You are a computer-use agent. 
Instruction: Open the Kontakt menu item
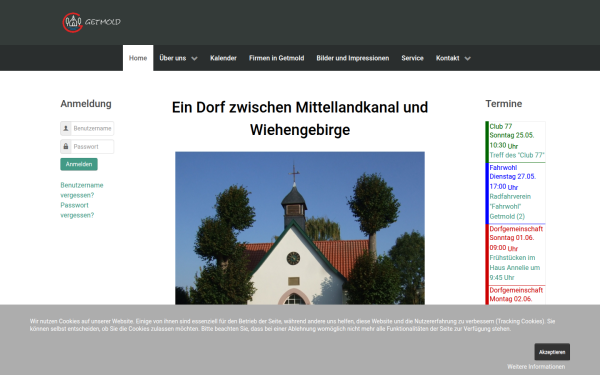click(x=447, y=58)
